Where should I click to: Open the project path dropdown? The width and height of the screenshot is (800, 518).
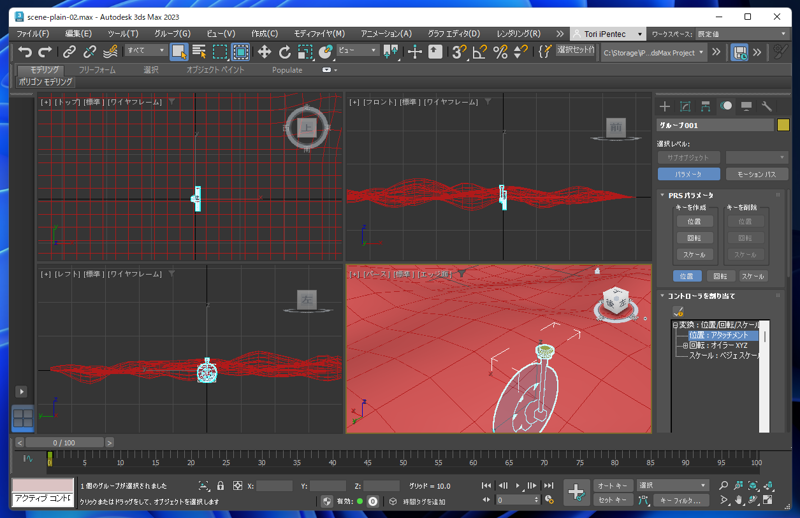click(x=654, y=53)
